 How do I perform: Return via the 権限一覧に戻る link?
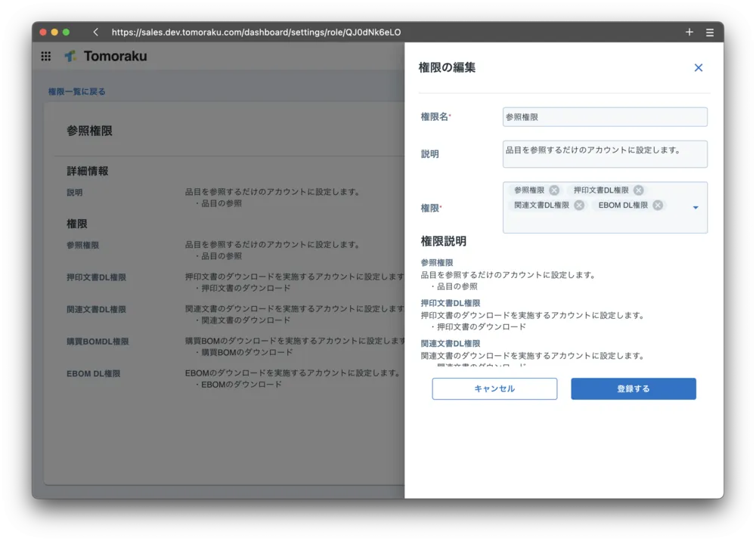point(77,90)
